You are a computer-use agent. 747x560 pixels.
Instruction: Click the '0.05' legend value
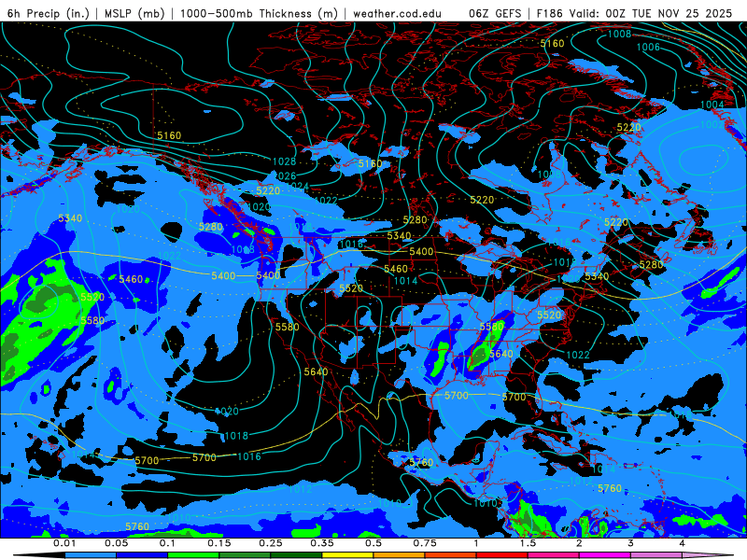click(x=116, y=543)
